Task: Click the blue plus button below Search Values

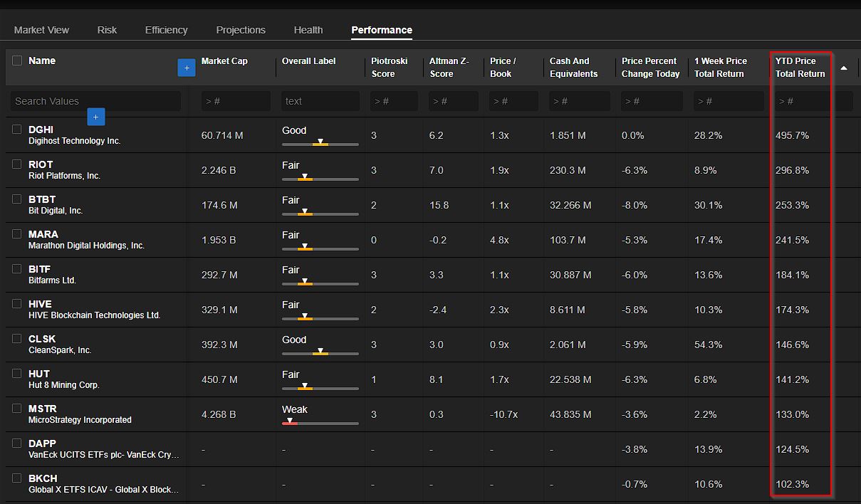Action: coord(95,117)
